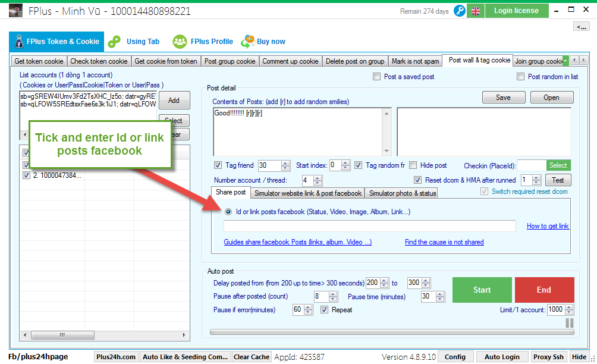
Task: Open Config from the bottom bar
Action: [455, 357]
